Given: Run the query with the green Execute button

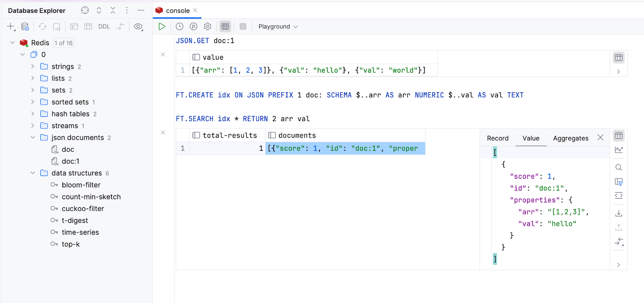Looking at the screenshot, I should point(162,27).
